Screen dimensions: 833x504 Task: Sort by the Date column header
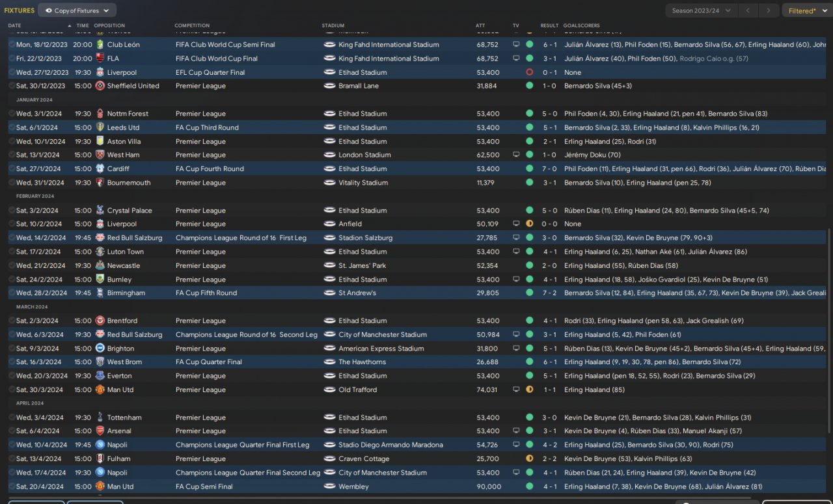pyautogui.click(x=14, y=25)
